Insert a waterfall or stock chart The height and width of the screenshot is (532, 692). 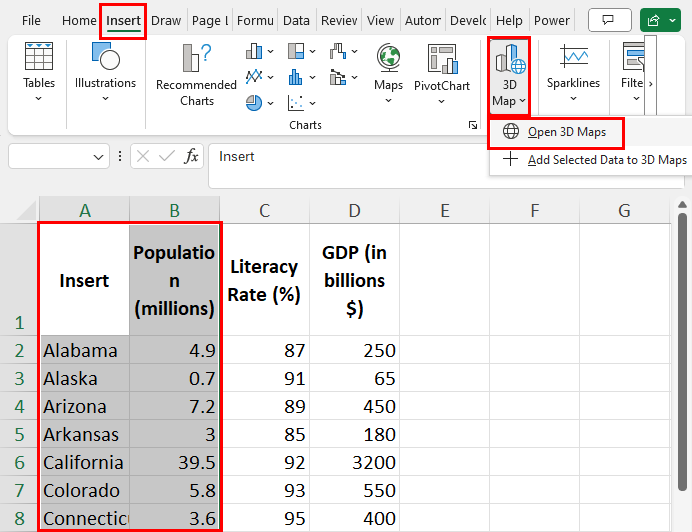[x=338, y=51]
